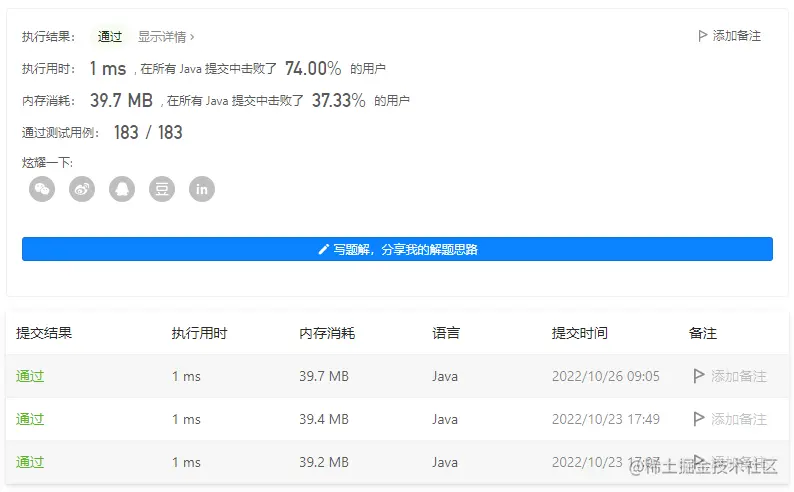Image resolution: width=794 pixels, height=492 pixels.
Task: Click the 添加备注 flag at top right
Action: point(730,36)
